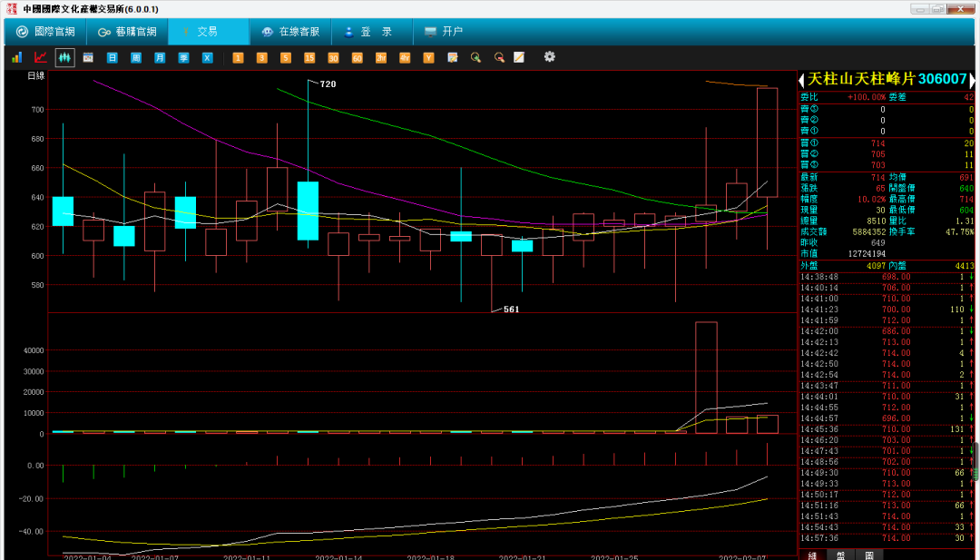The height and width of the screenshot is (560, 980).
Task: Click the commodity code 306007
Action: pyautogui.click(x=943, y=79)
